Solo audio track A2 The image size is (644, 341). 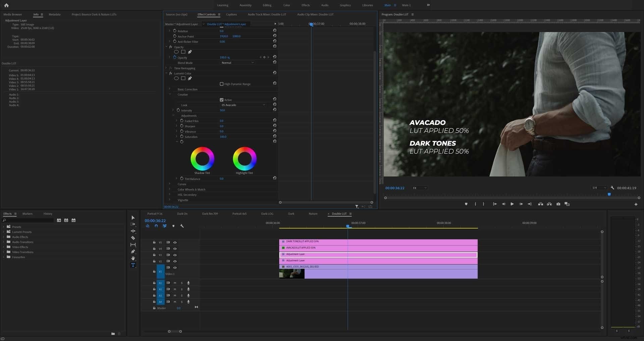182,289
